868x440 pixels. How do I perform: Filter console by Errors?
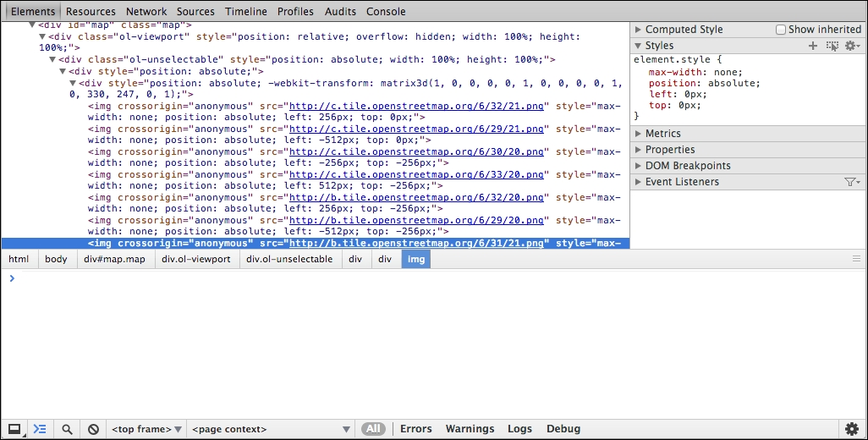415,429
